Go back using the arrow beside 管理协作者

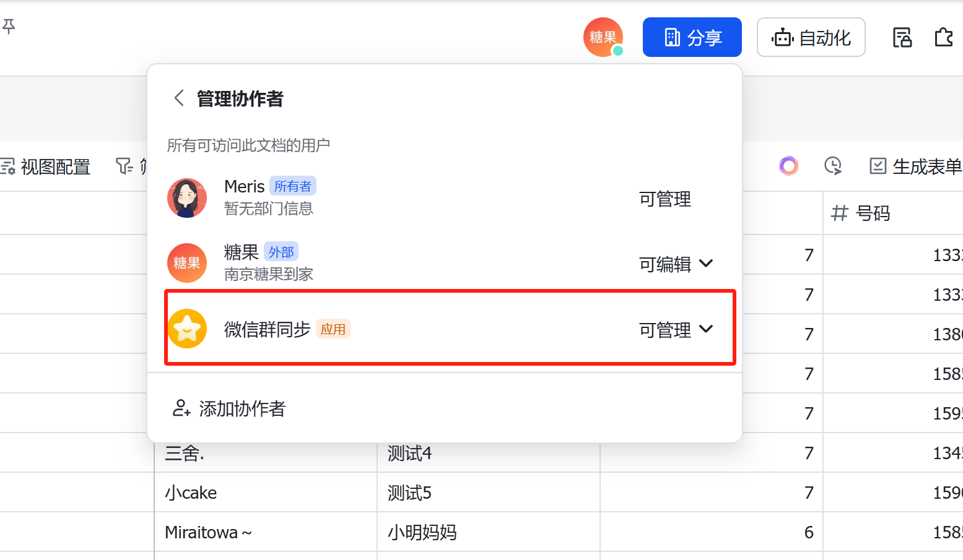coord(179,98)
